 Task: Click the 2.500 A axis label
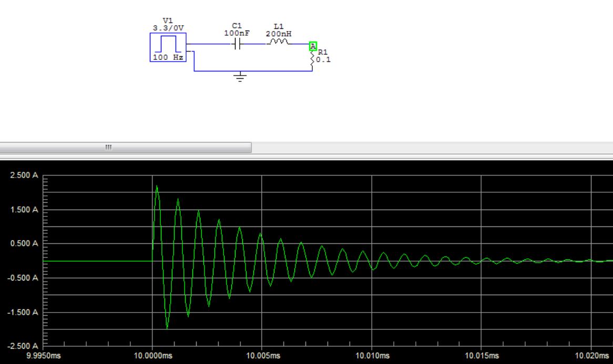pos(23,175)
